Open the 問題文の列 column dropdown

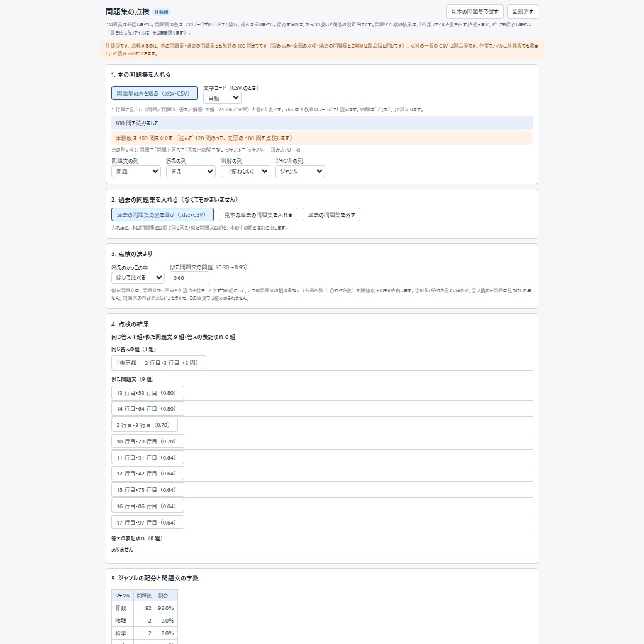pos(136,171)
